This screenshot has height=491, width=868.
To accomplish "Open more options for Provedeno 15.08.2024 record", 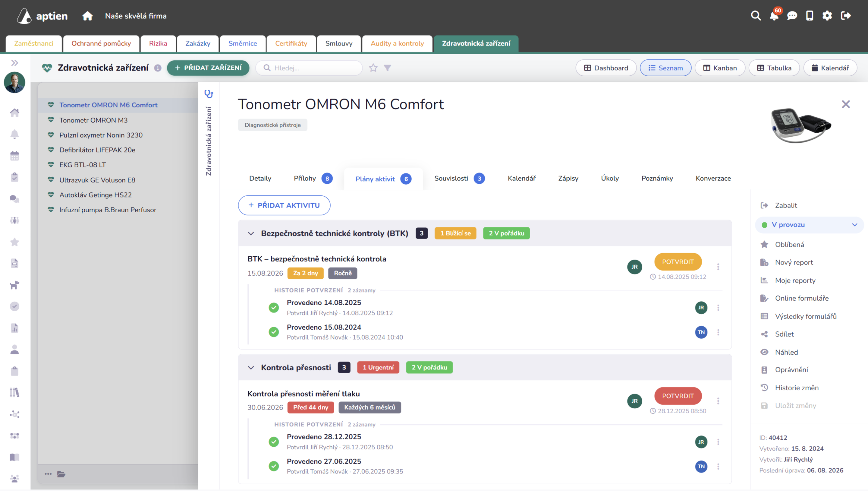I will click(x=718, y=332).
